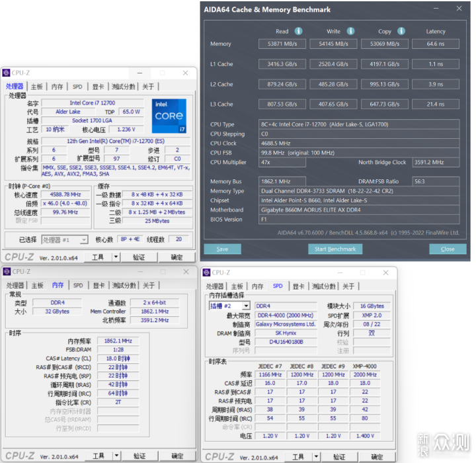This screenshot has height=463, width=476.
Task: Click the Copy info icon in AIDA64
Action: (401, 31)
